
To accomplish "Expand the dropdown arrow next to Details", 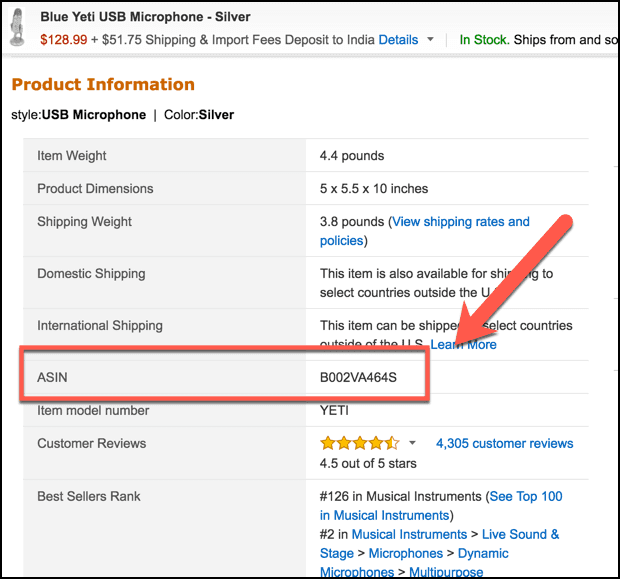I will 431,40.
